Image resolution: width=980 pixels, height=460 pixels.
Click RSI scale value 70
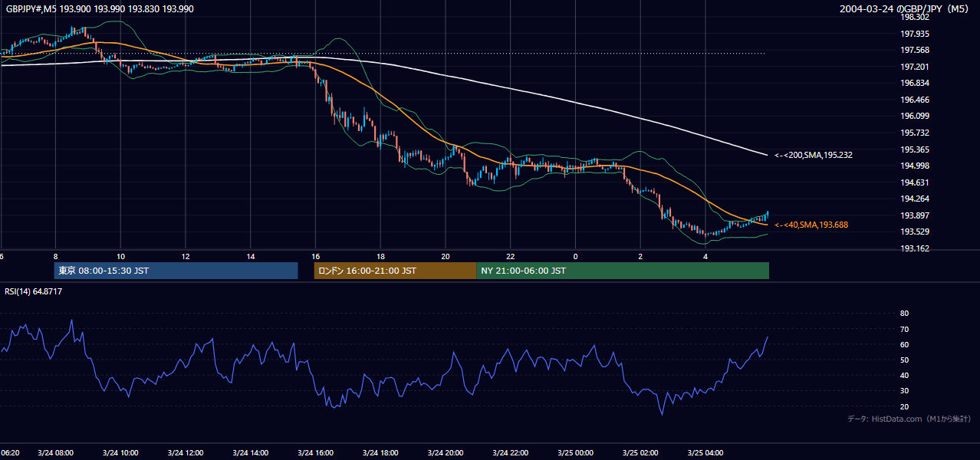pyautogui.click(x=904, y=329)
